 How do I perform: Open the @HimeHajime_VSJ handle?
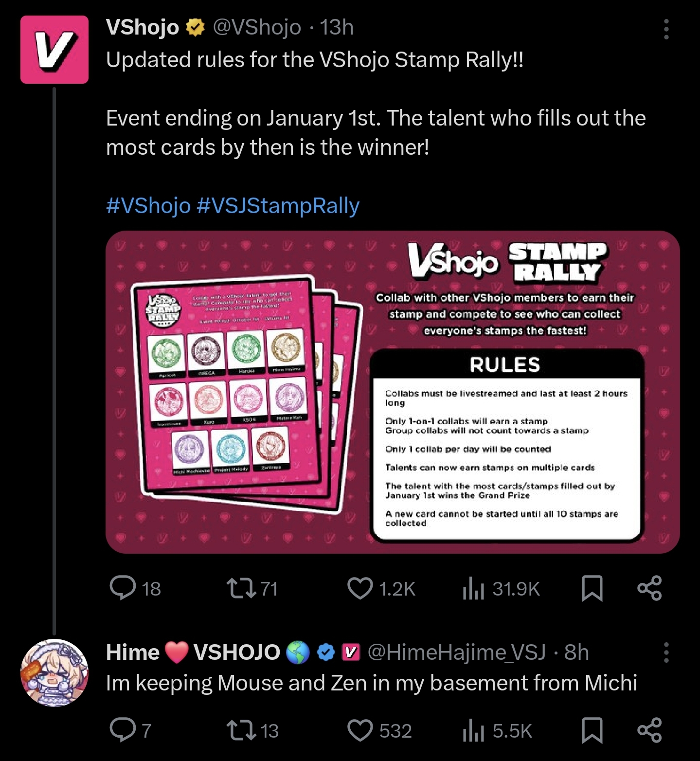tap(456, 652)
